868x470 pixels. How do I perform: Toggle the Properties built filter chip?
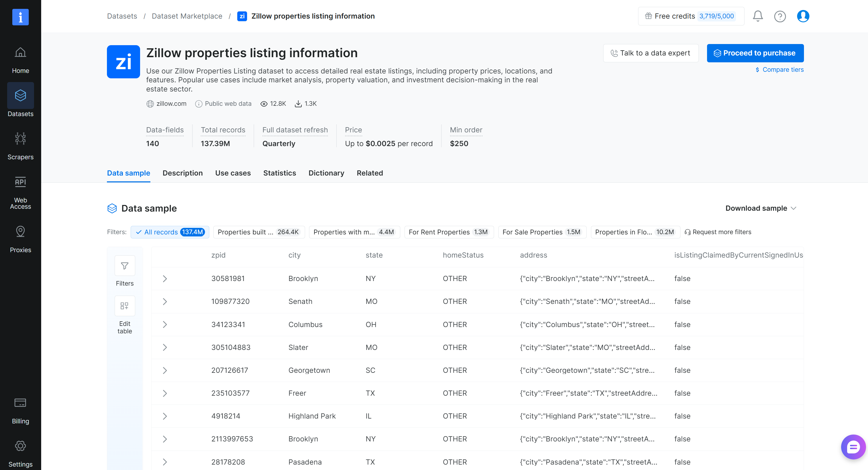tap(259, 232)
